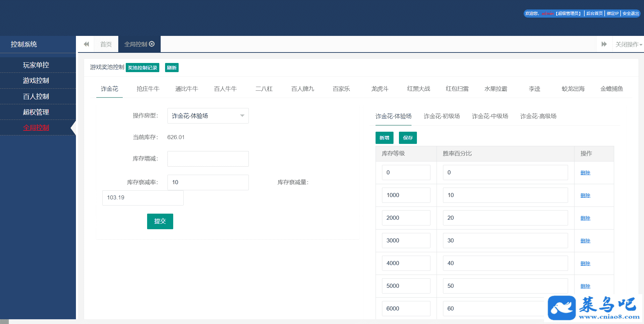644x324 pixels.
Task: Go to 超权管理 in the sidebar
Action: 36,112
